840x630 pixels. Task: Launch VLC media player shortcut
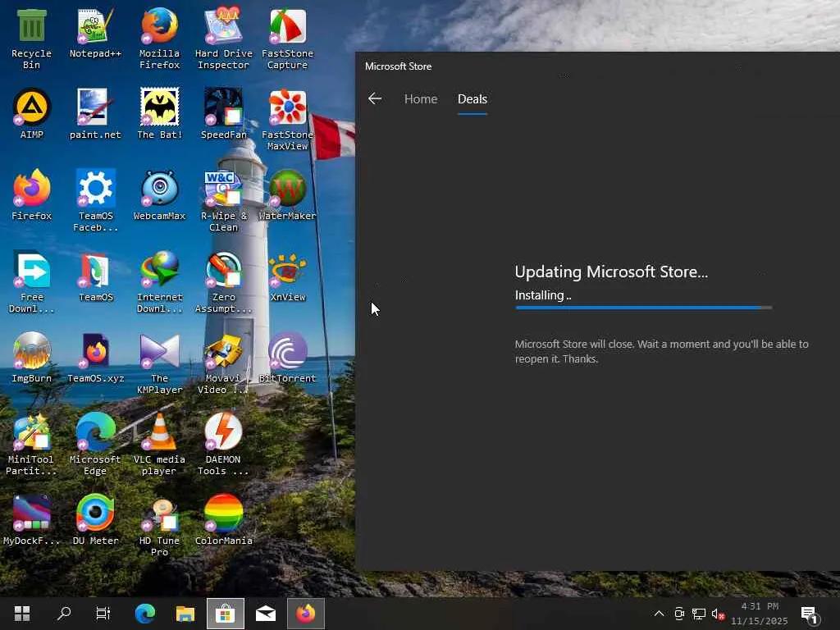pyautogui.click(x=160, y=445)
